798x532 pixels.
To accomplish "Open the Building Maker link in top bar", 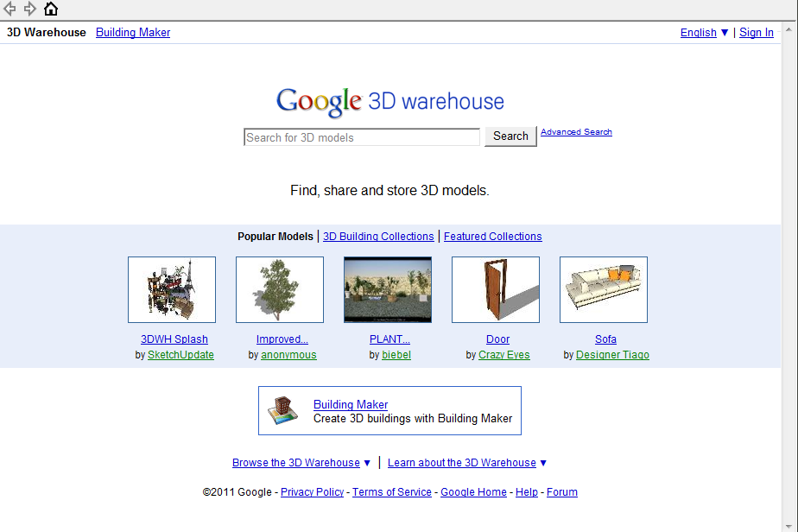I will pos(133,32).
